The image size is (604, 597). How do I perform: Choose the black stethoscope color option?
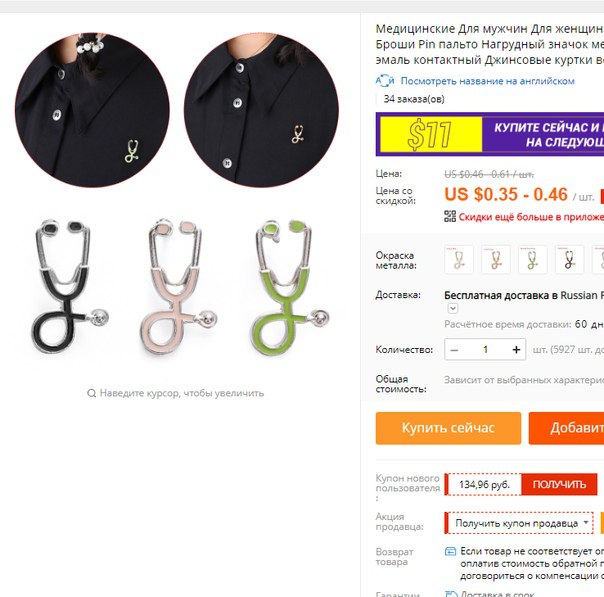click(x=570, y=260)
